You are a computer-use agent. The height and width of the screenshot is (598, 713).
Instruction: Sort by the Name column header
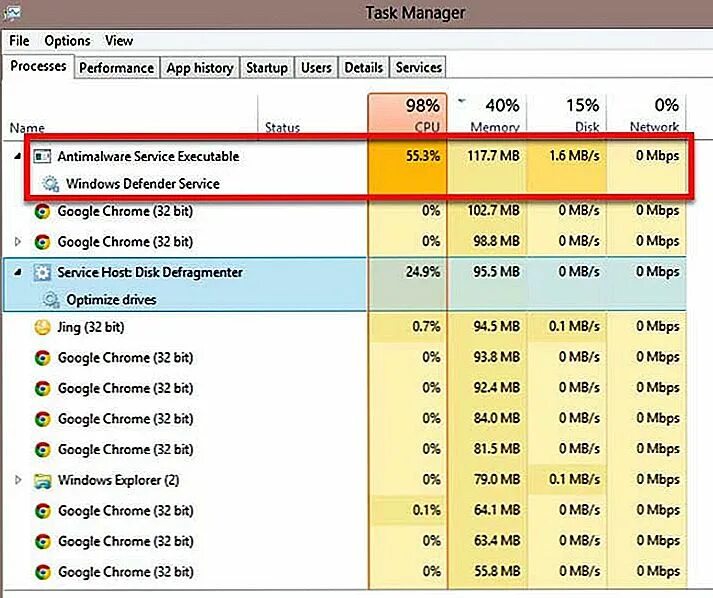(130, 114)
